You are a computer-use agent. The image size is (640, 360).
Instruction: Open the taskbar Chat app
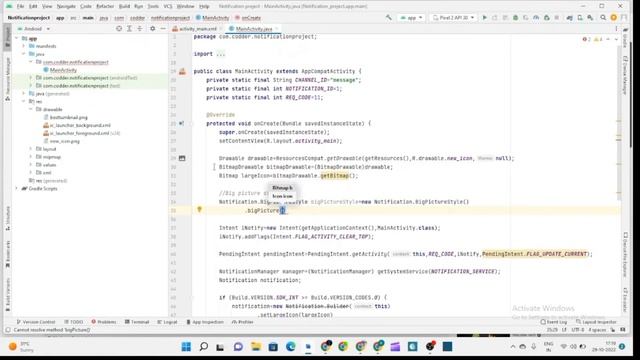[x=238, y=347]
